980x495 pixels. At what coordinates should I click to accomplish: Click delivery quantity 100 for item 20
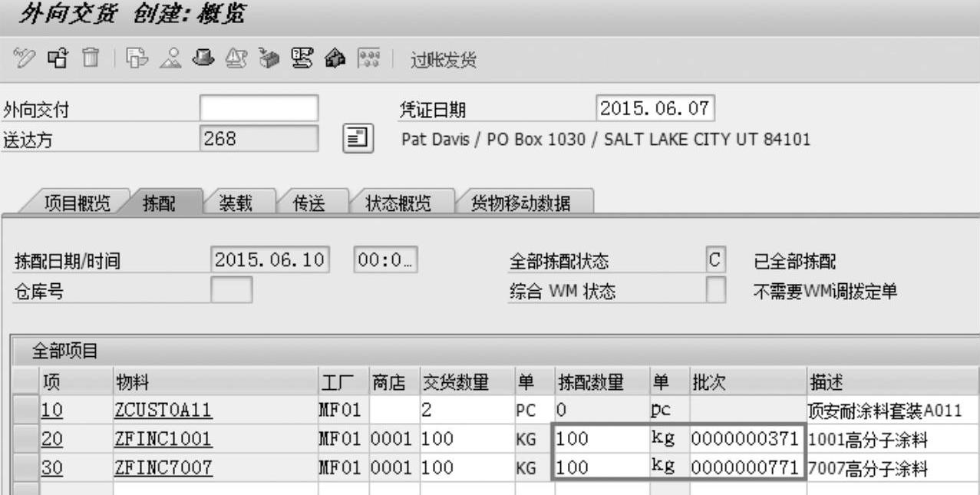[x=466, y=439]
